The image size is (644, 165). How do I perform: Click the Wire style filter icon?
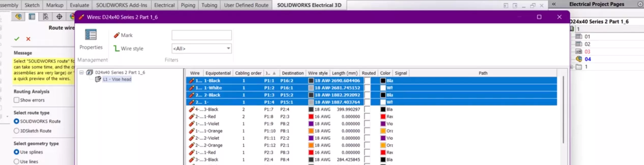pyautogui.click(x=116, y=48)
